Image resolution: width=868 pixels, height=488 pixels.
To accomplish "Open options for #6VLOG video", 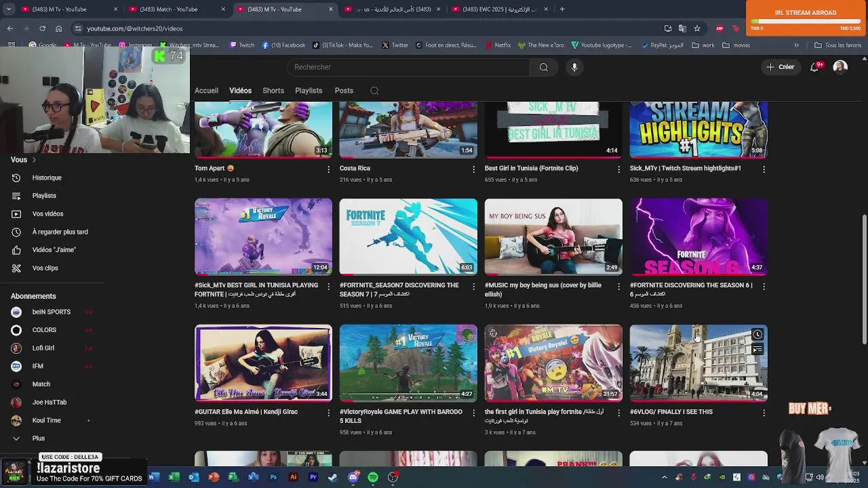I will (764, 413).
